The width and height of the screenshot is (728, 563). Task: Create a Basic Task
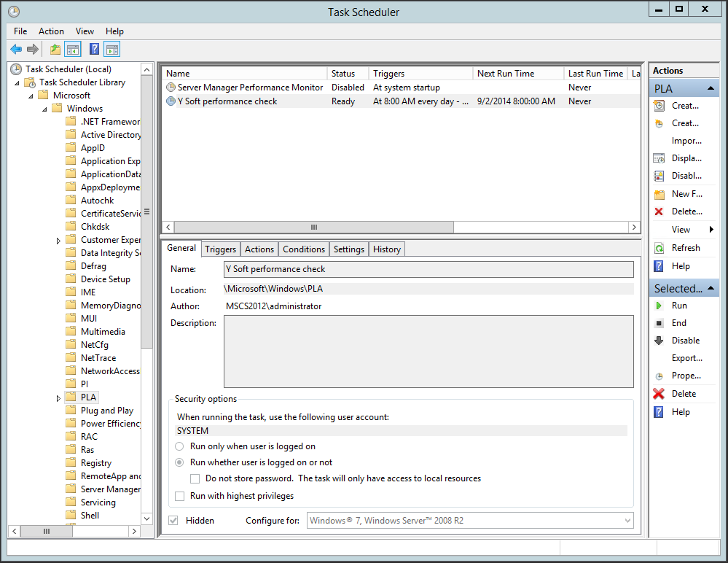click(x=686, y=105)
